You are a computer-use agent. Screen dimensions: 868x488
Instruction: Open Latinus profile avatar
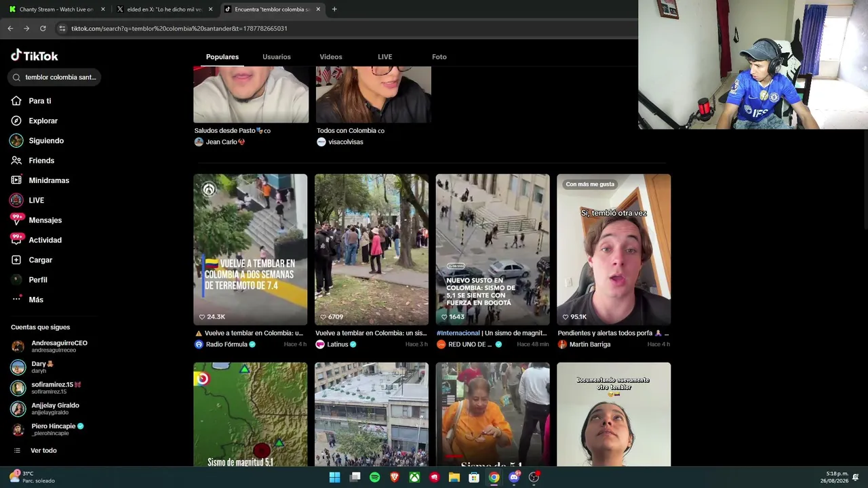click(320, 344)
